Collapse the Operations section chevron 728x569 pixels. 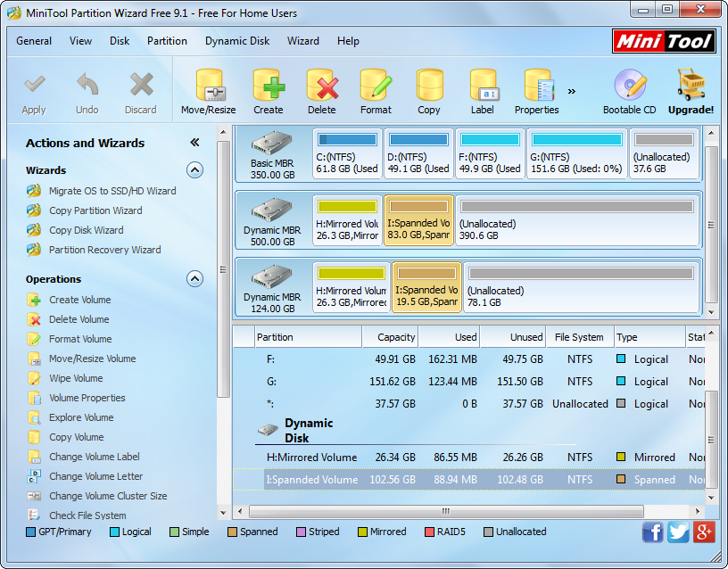(x=195, y=279)
